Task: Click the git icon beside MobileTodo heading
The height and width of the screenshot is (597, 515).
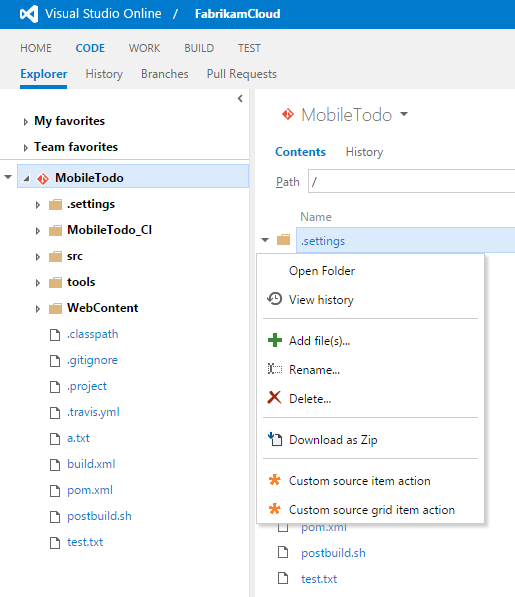Action: click(x=288, y=114)
